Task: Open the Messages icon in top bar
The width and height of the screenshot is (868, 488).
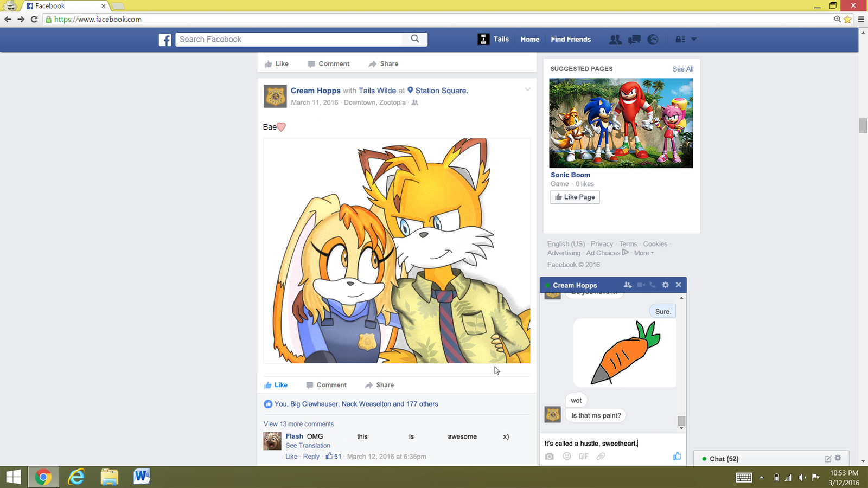Action: (x=634, y=40)
